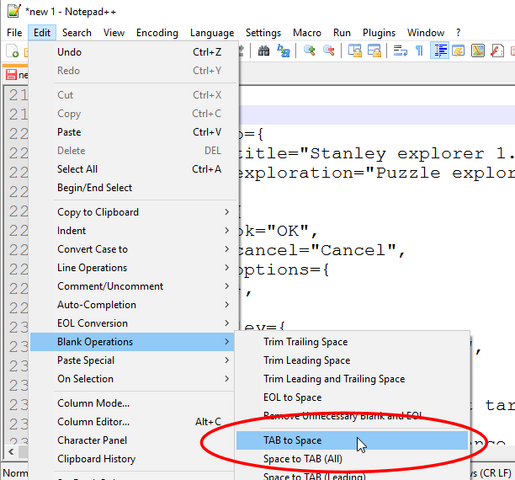Toggle synchronize horizontal scrolling icon
This screenshot has height=480, width=515.
pos(374,51)
